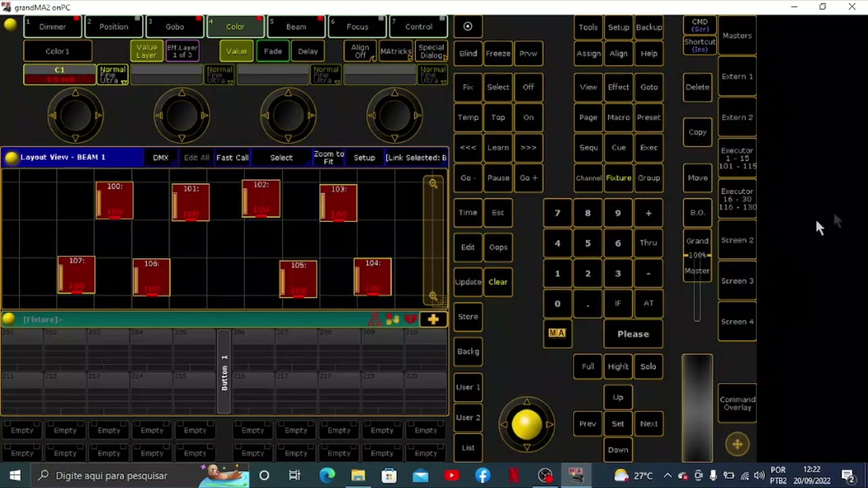This screenshot has width=868, height=488.
Task: Toggle the Freeze key
Action: point(498,54)
